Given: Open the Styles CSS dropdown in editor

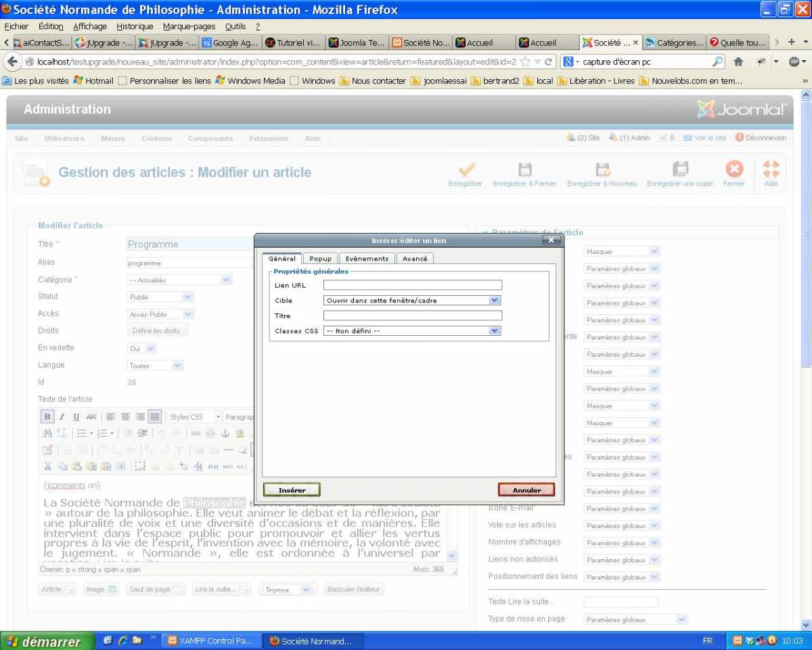Looking at the screenshot, I should coord(195,417).
